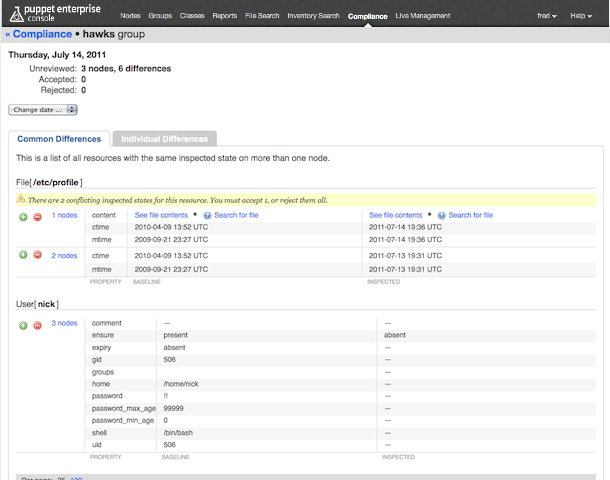Click the baseline Search for file help icon
The height and width of the screenshot is (480, 610).
click(x=207, y=215)
